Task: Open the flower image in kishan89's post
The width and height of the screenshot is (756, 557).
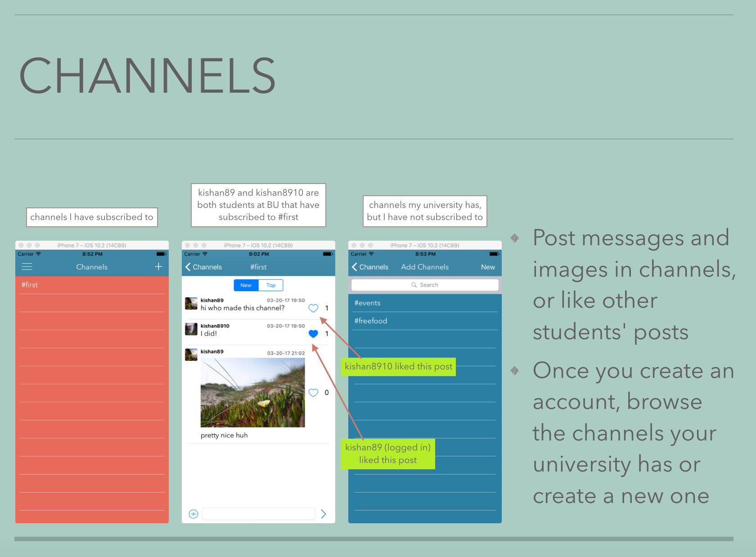Action: click(253, 393)
